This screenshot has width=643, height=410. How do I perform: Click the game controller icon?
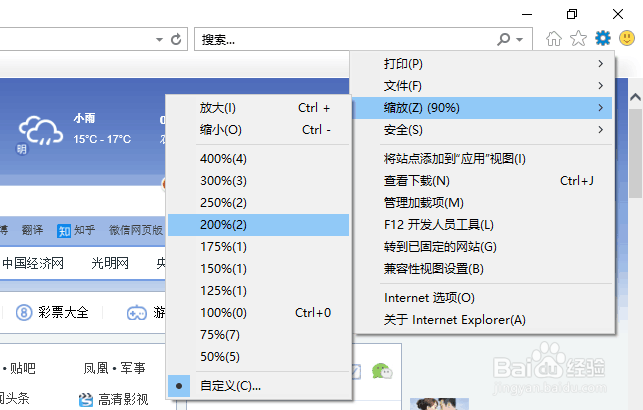tap(137, 313)
